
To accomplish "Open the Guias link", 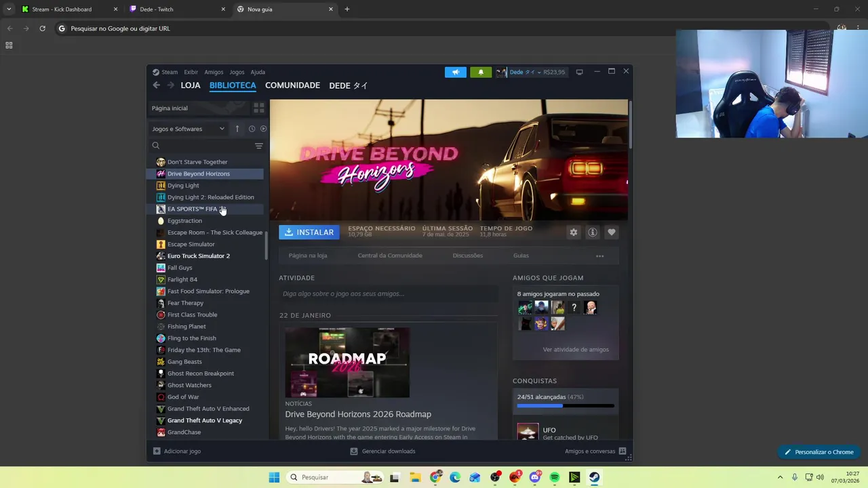I will tap(521, 256).
